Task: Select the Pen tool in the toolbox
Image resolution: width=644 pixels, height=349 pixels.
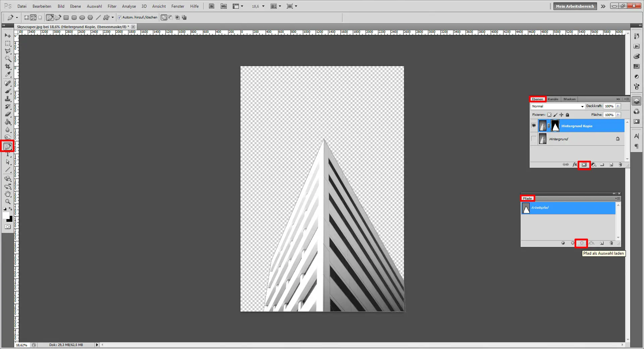Action: click(8, 146)
